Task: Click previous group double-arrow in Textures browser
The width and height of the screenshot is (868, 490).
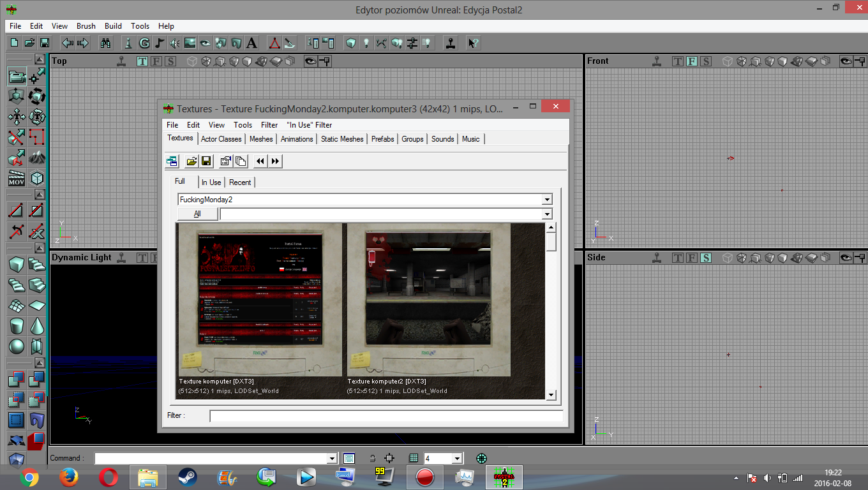Action: (x=260, y=161)
